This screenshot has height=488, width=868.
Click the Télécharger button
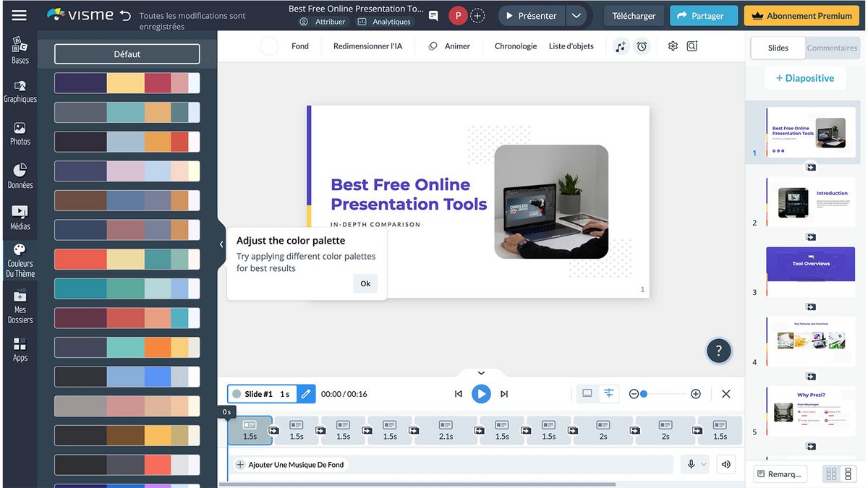(x=634, y=15)
